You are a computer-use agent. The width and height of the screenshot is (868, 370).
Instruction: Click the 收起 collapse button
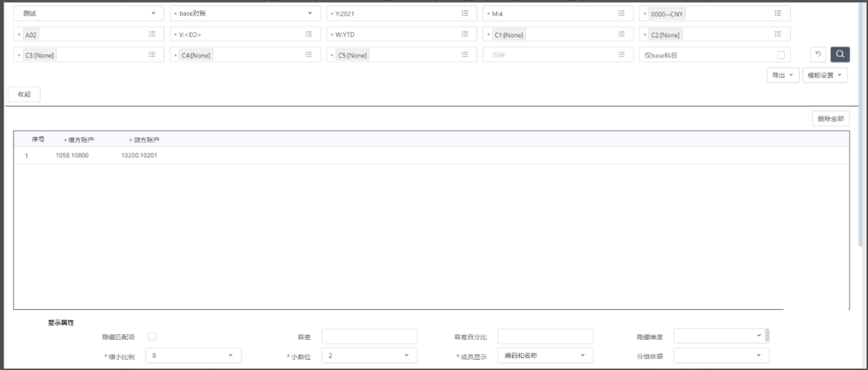24,95
